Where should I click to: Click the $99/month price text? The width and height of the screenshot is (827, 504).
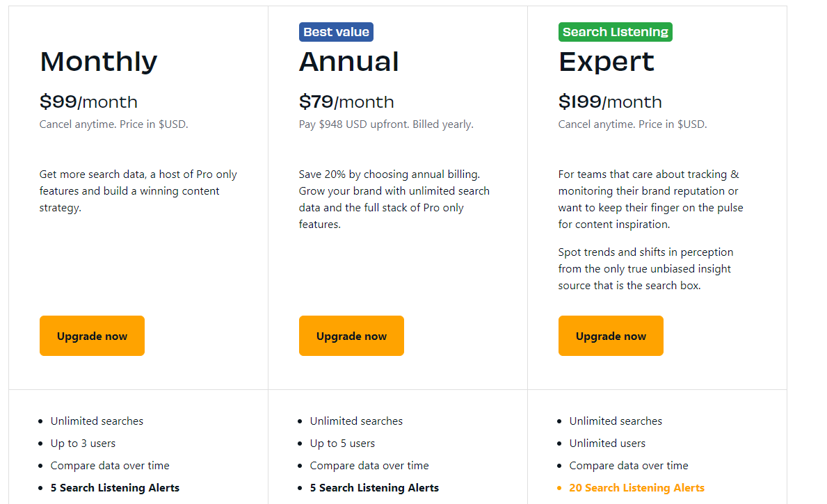click(x=88, y=101)
